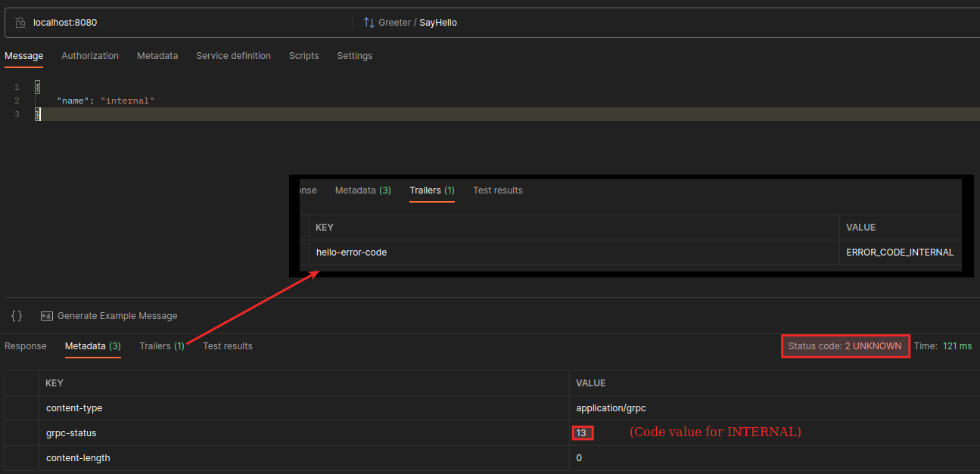Image resolution: width=980 pixels, height=474 pixels.
Task: Click the KEY column header in metadata table
Action: 54,383
